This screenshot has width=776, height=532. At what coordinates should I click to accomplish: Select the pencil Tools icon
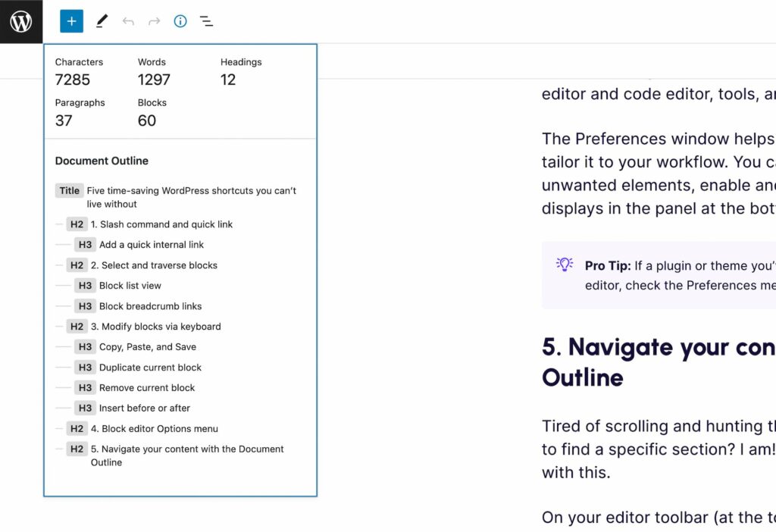102,21
